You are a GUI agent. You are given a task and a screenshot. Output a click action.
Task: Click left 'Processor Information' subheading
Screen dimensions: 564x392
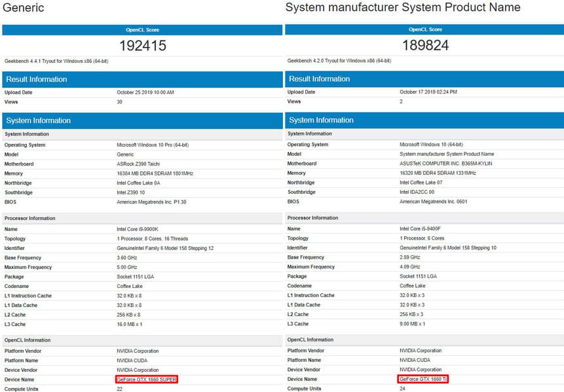[x=30, y=219]
